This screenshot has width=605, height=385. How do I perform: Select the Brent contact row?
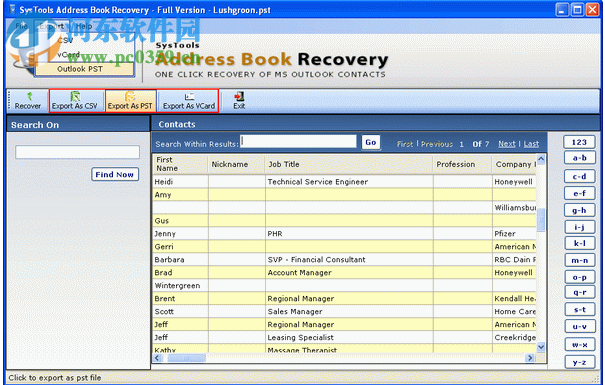click(345, 299)
